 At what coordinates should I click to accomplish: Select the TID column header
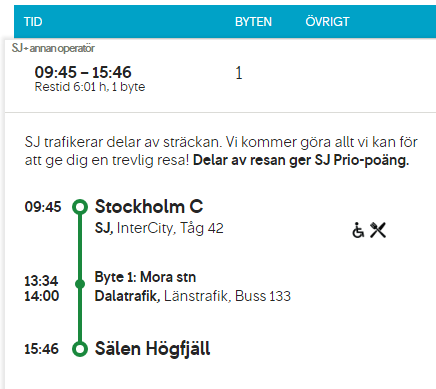pyautogui.click(x=33, y=22)
